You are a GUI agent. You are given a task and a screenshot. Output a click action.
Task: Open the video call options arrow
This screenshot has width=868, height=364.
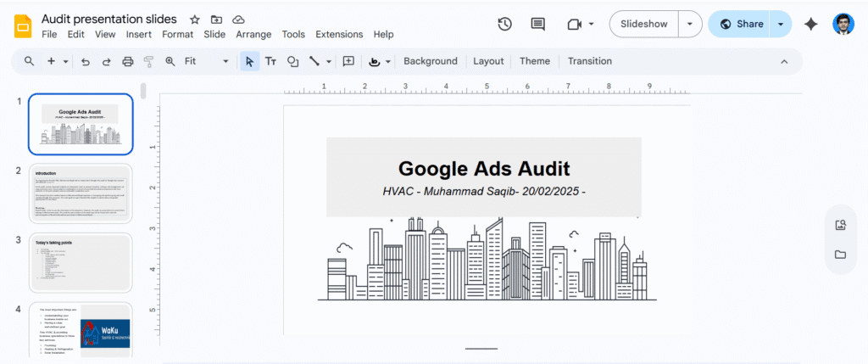(591, 25)
